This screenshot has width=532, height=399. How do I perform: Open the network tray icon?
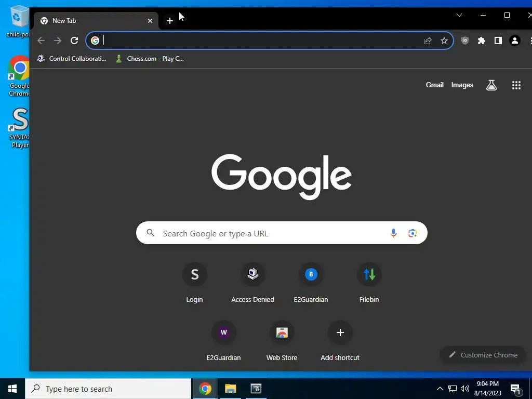tap(453, 389)
